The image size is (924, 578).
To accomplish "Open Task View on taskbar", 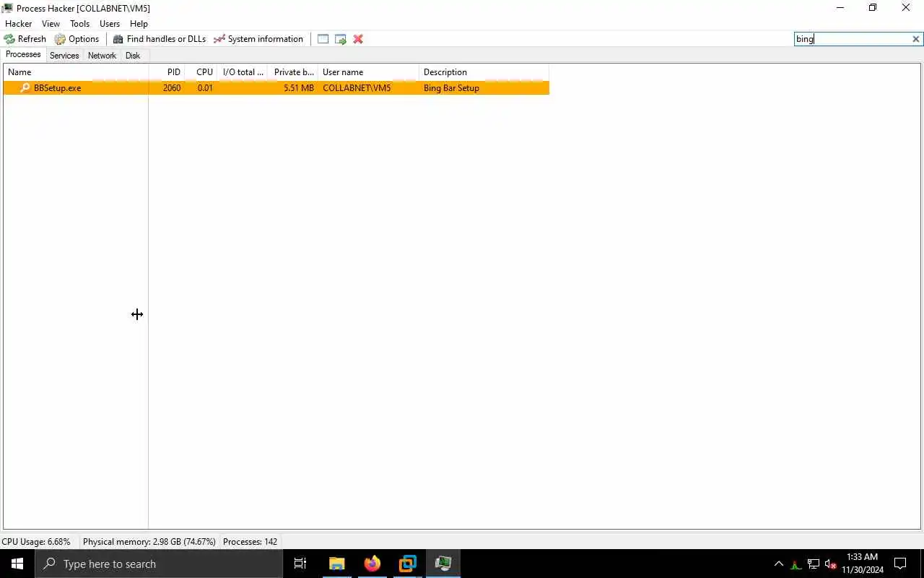I will point(300,564).
